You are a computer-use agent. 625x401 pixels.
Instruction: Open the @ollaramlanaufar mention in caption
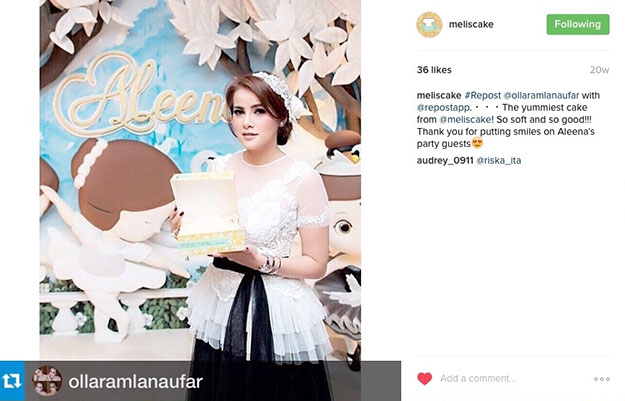tap(541, 96)
